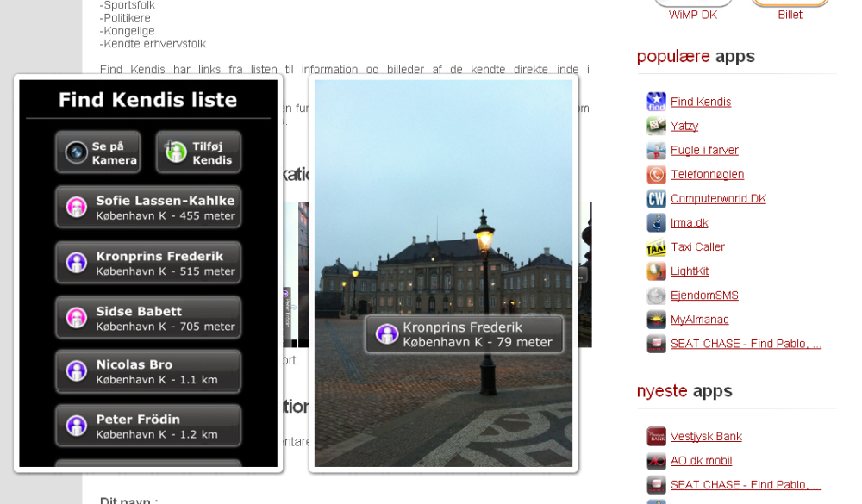
Task: Select the Peter Frödin 1.2 km entry
Action: [148, 426]
